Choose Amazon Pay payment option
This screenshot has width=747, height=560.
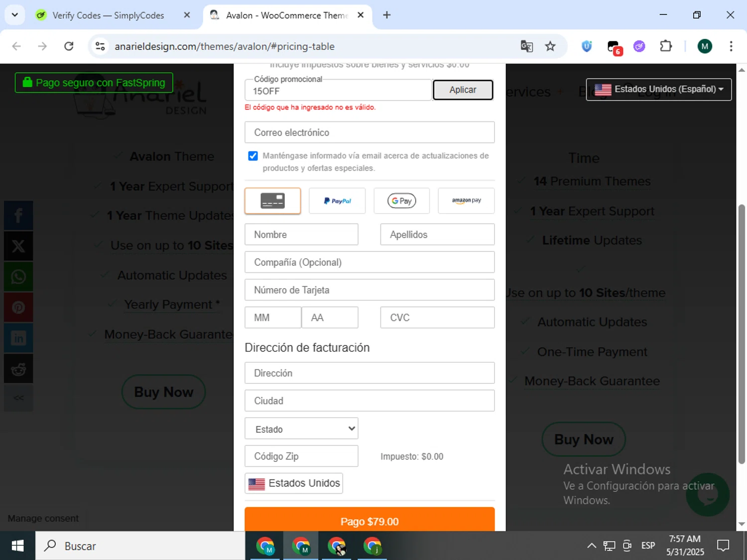466,201
